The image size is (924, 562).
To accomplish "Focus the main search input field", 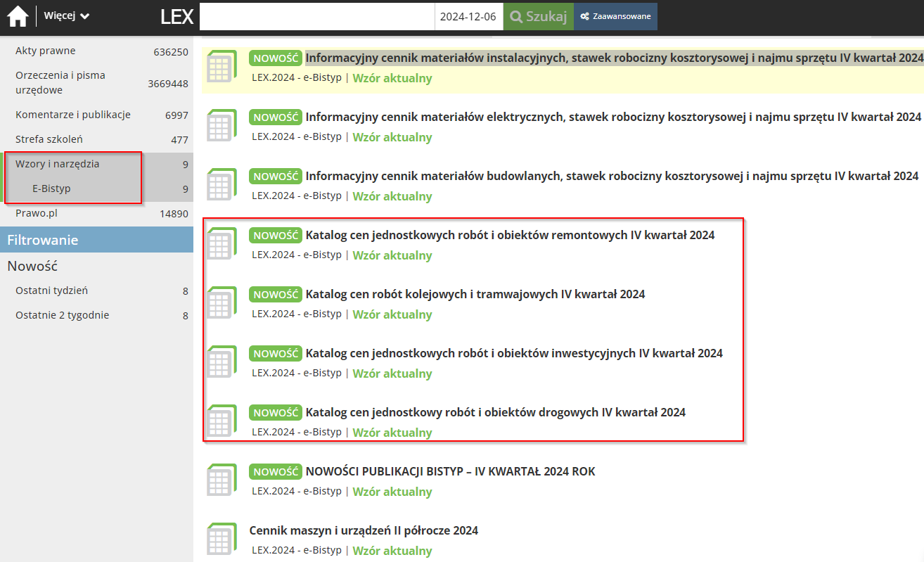I will pos(317,16).
